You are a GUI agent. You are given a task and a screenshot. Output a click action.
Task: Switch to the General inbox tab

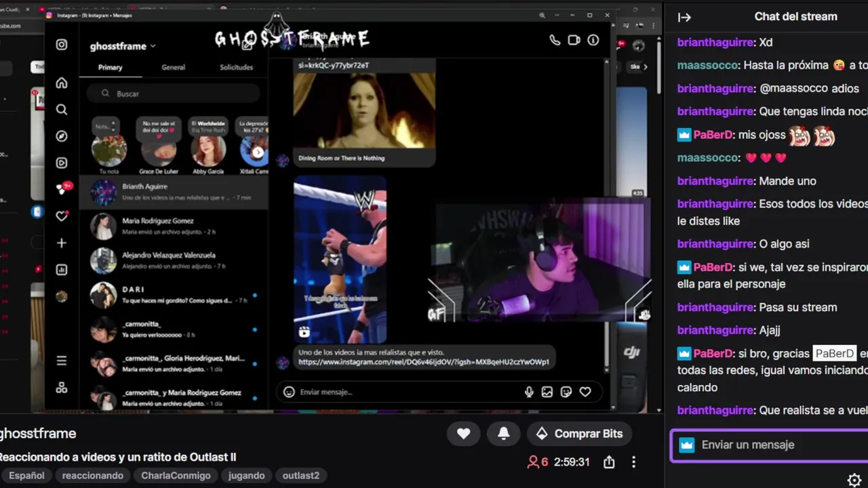pos(173,67)
